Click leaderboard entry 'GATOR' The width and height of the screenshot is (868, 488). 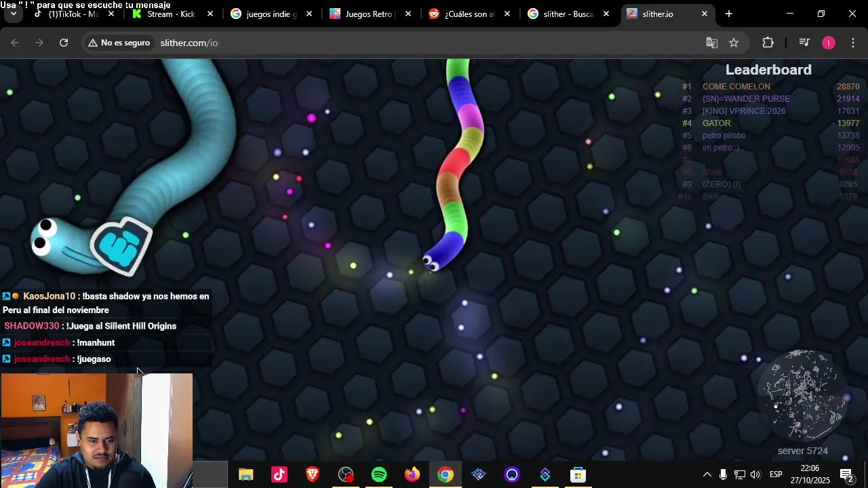717,123
